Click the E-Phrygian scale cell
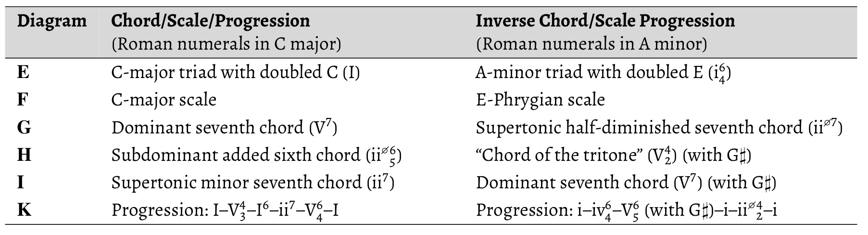This screenshot has height=235, width=868. (540, 100)
